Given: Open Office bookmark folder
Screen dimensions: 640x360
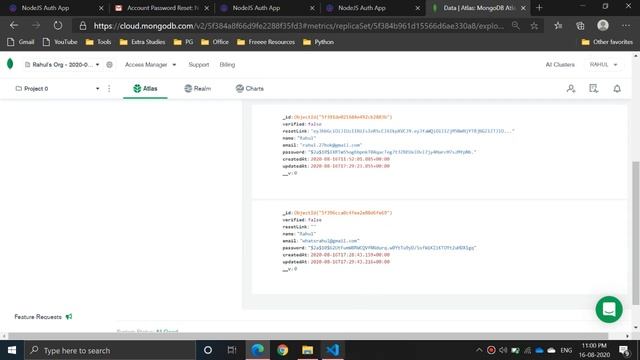Looking at the screenshot, I should 215,42.
